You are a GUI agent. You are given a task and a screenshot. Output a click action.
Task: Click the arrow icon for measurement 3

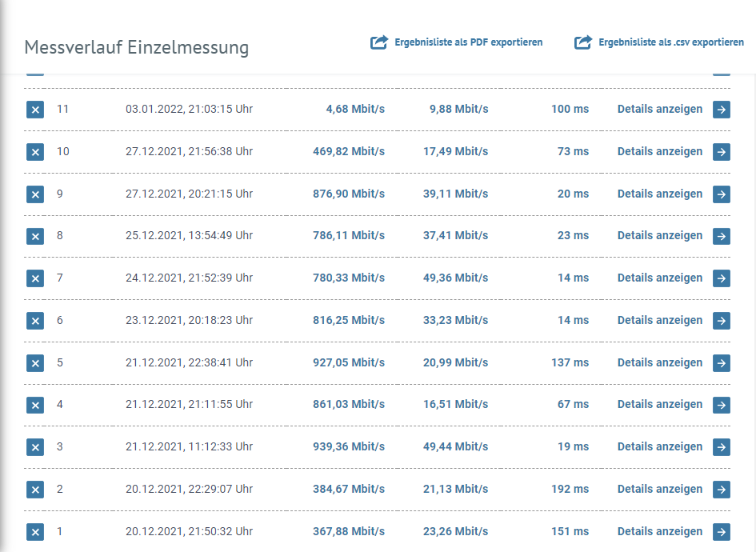pos(722,447)
